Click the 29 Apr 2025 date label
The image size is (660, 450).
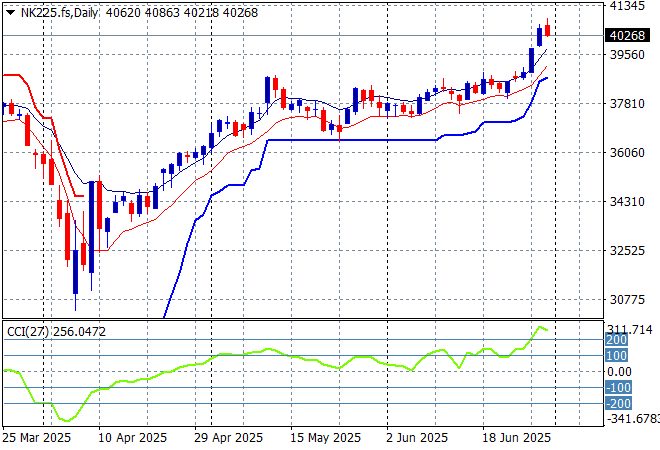[x=227, y=438]
